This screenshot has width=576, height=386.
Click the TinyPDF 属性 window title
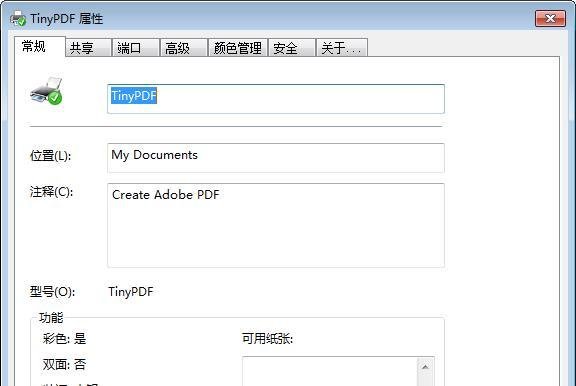click(x=66, y=18)
